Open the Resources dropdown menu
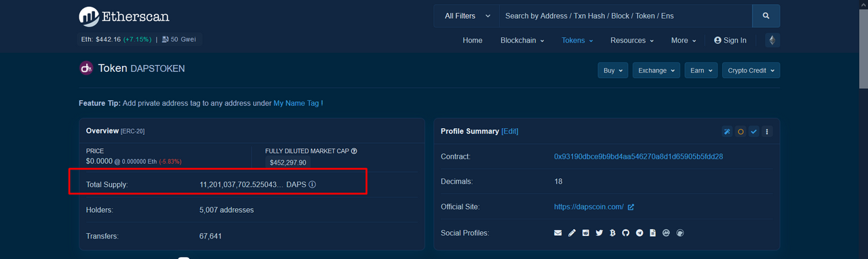Screen dimensions: 868x259 [x=632, y=41]
